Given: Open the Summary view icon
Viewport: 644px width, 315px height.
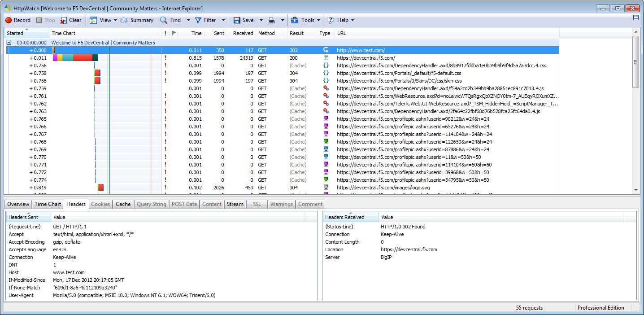Looking at the screenshot, I should (124, 20).
